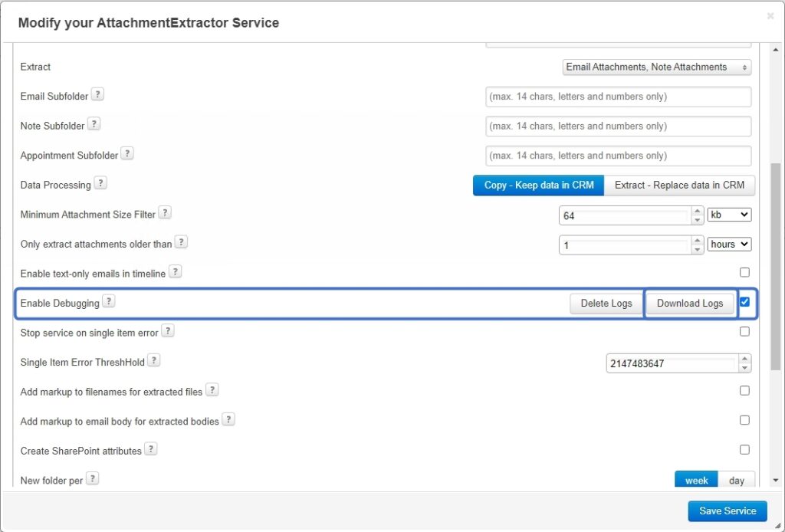
Task: Open help icon beside Single Item Error ThreshHold
Action: tap(154, 360)
